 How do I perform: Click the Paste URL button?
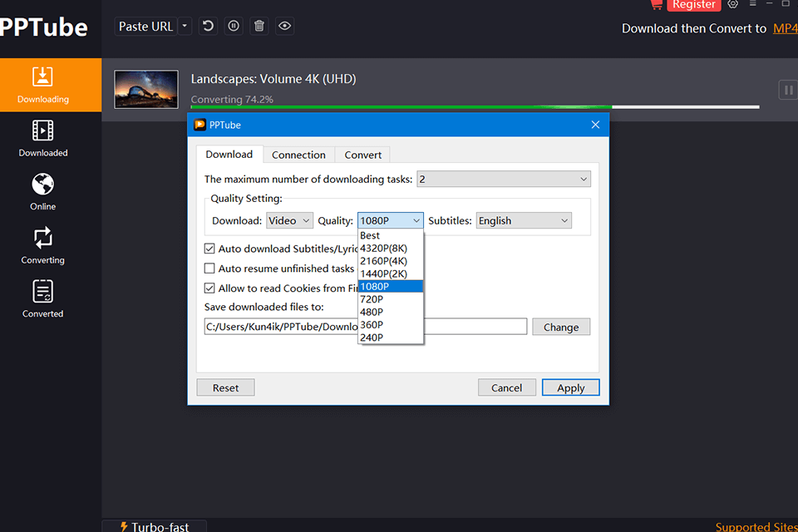(146, 26)
